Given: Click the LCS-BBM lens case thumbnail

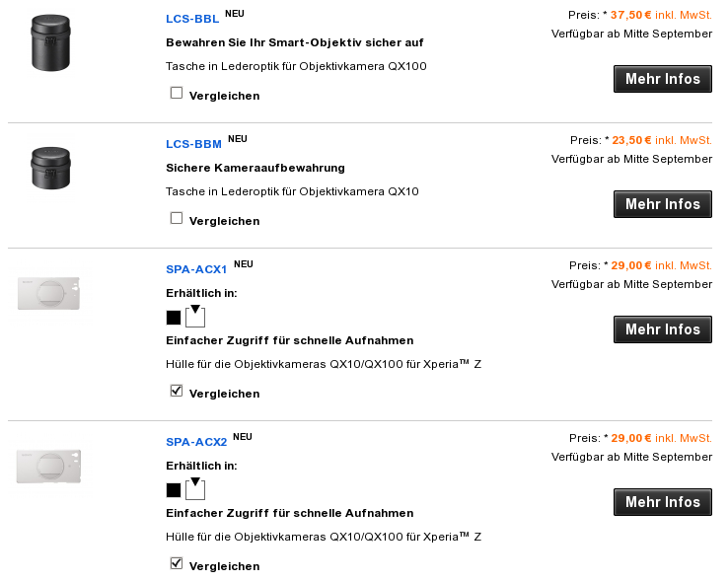Looking at the screenshot, I should [x=50, y=169].
